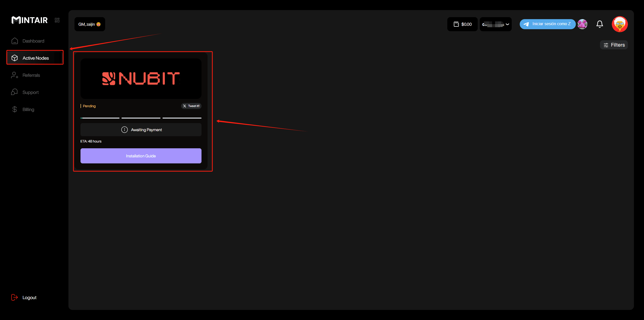Click the Billing dollar icon

pos(15,110)
